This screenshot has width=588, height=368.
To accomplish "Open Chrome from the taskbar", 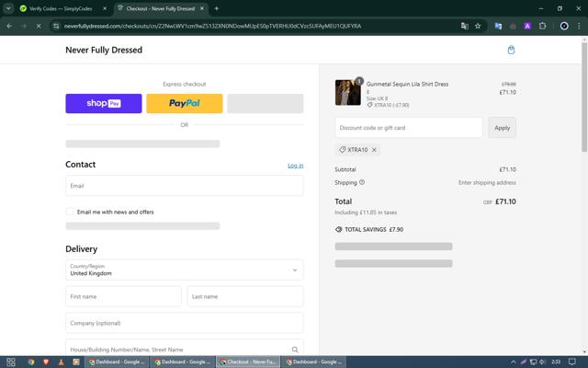I will [31, 362].
